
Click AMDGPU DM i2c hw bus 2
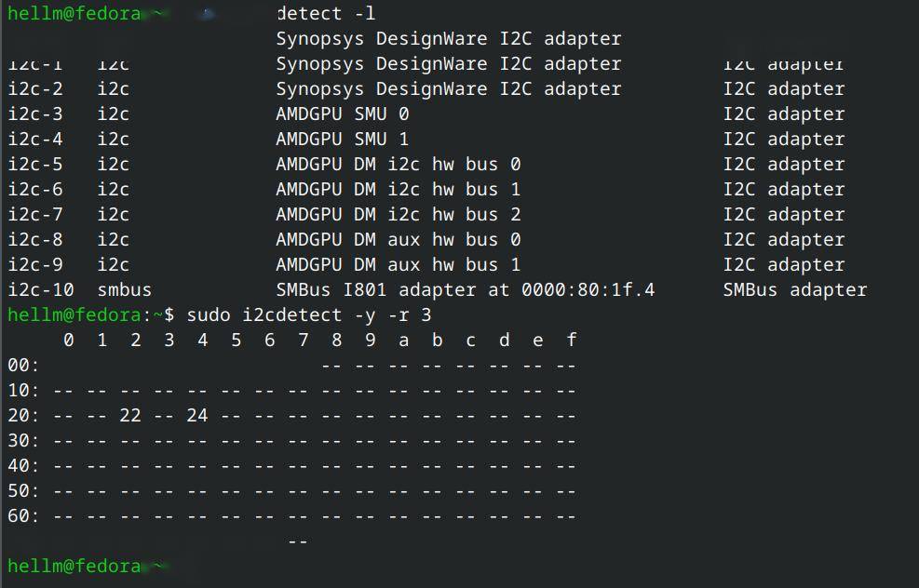(x=398, y=215)
